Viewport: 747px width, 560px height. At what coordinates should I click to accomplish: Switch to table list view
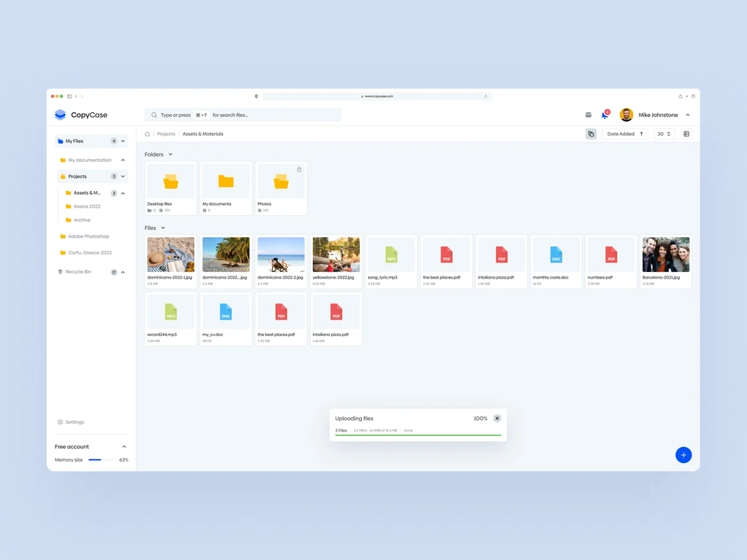(x=686, y=134)
